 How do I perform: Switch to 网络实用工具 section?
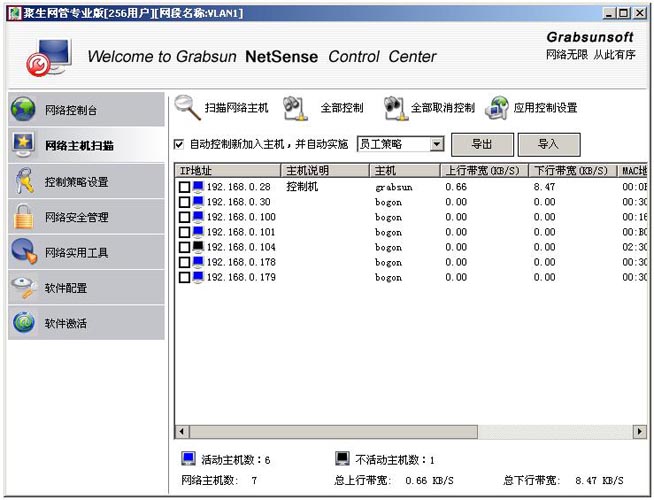(86, 252)
